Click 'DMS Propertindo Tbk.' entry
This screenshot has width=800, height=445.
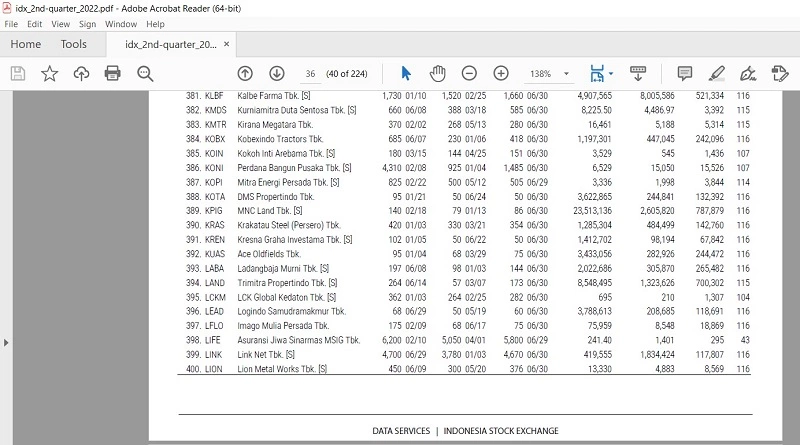pos(276,196)
